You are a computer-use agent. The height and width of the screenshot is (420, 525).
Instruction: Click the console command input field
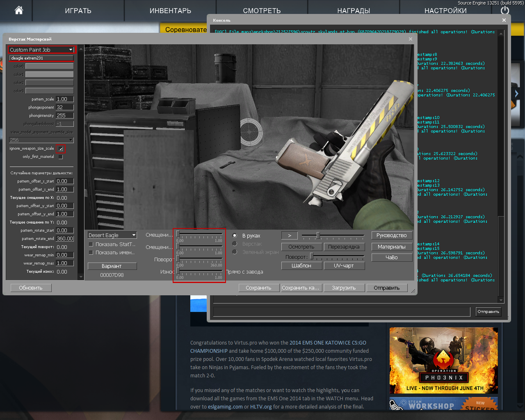click(342, 312)
